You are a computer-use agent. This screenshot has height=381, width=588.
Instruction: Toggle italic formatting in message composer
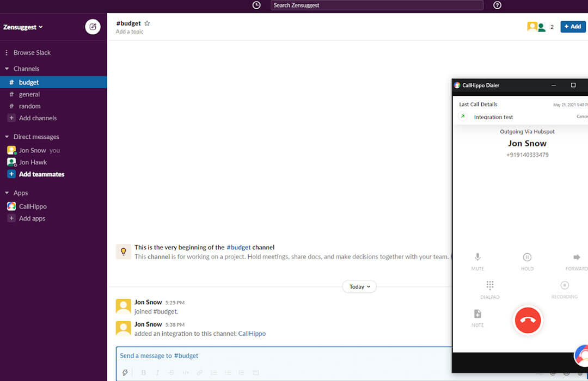pos(157,372)
